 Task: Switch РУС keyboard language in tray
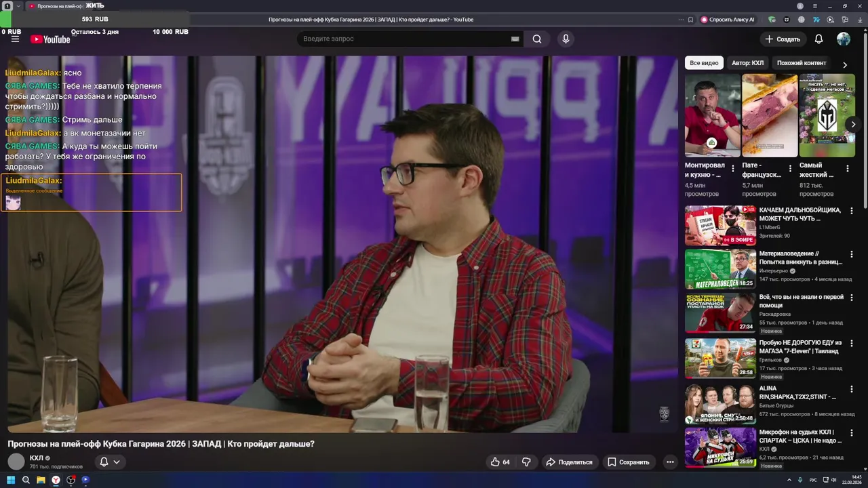click(813, 480)
